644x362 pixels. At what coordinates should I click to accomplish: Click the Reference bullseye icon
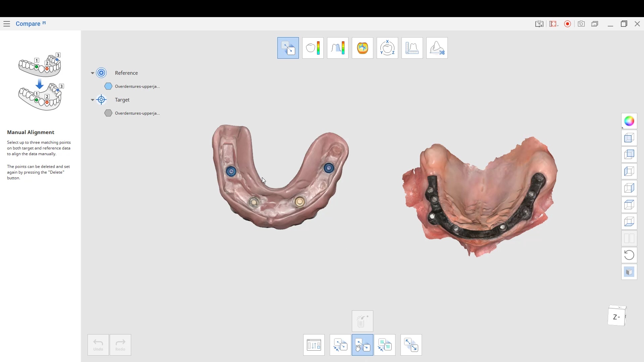[101, 73]
